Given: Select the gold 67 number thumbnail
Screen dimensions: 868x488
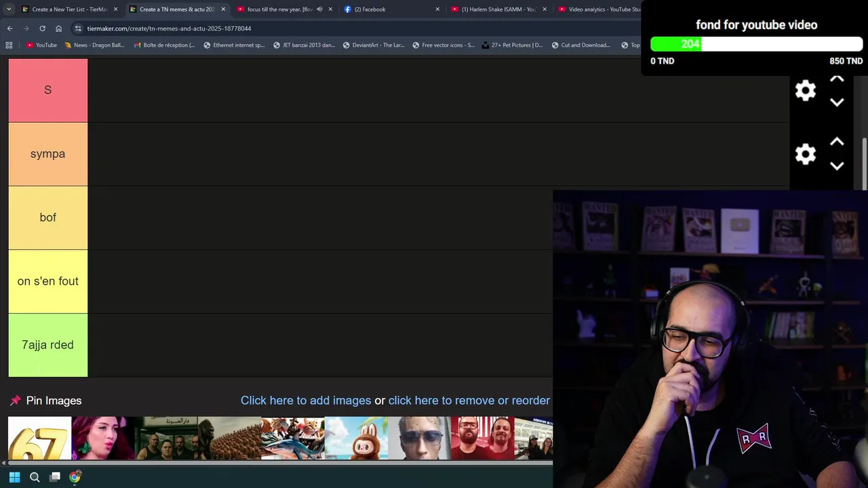Looking at the screenshot, I should tap(39, 439).
